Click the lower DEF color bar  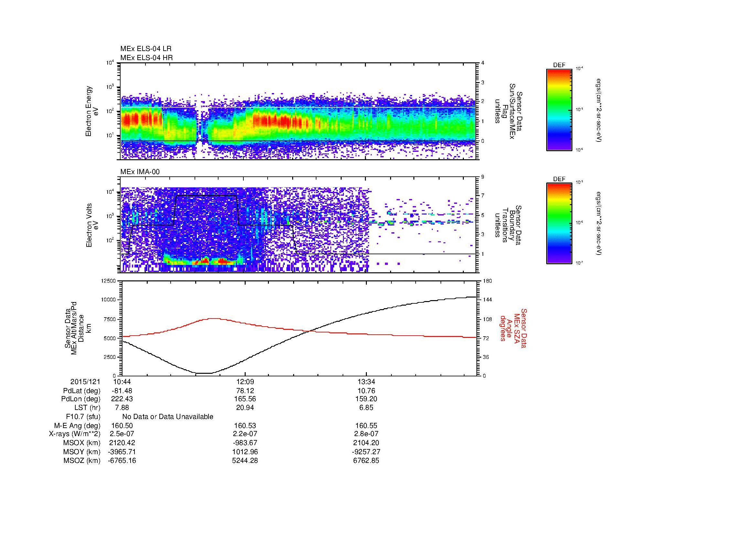tap(559, 224)
